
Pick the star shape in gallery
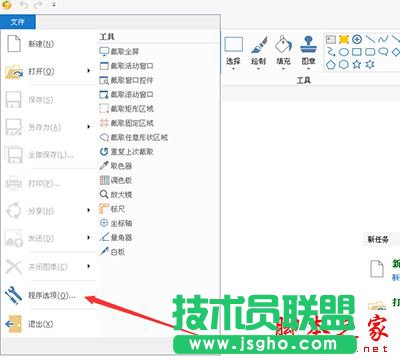pyautogui.click(x=357, y=64)
